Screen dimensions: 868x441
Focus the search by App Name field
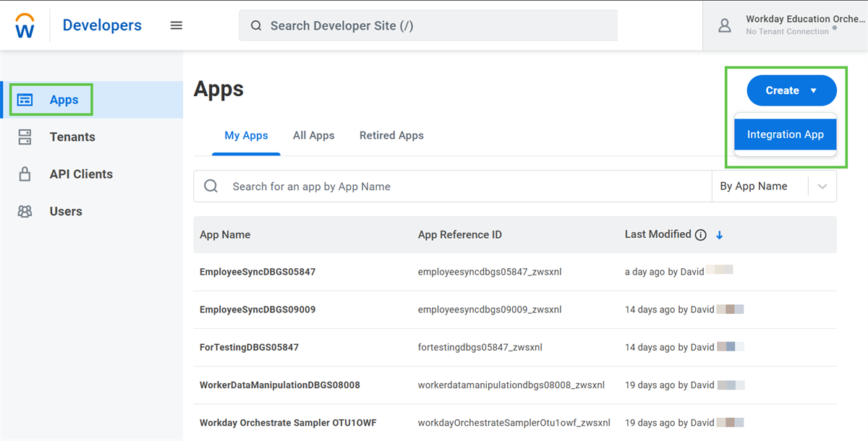click(x=453, y=186)
